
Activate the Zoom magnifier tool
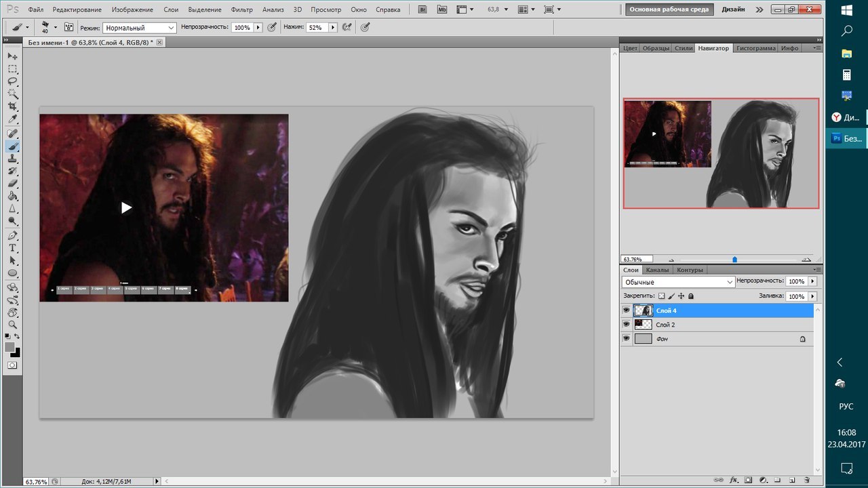(12, 325)
